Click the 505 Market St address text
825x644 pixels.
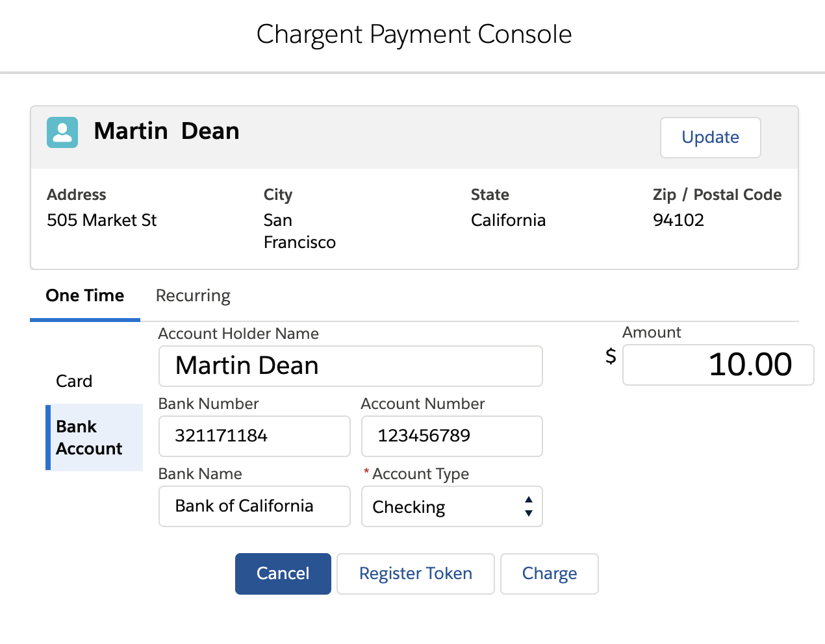point(101,220)
